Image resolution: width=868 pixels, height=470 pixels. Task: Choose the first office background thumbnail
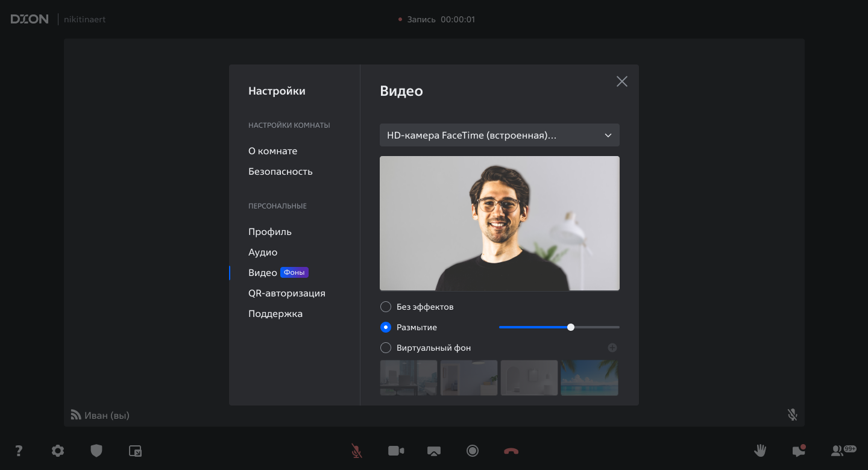[x=409, y=378]
